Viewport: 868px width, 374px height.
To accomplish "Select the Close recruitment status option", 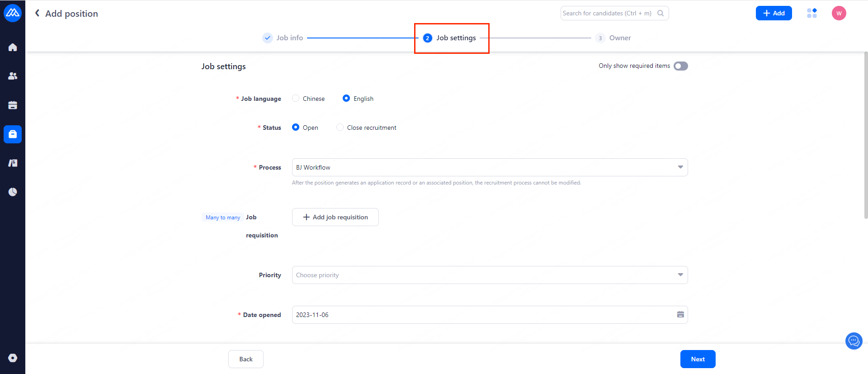I will click(340, 127).
